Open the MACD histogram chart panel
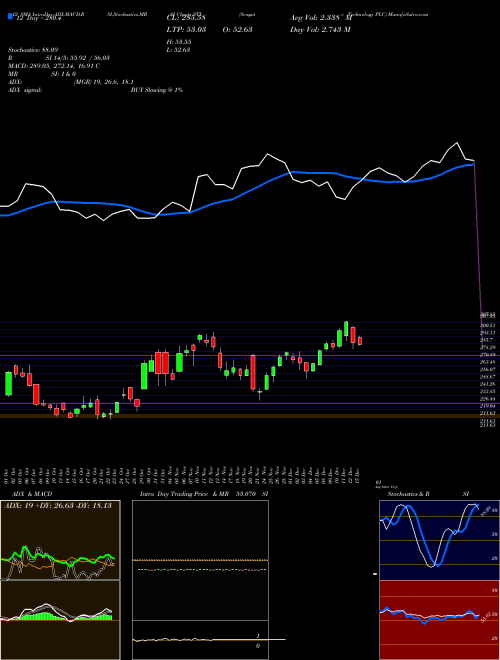This screenshot has width=500, height=660. pyautogui.click(x=60, y=620)
